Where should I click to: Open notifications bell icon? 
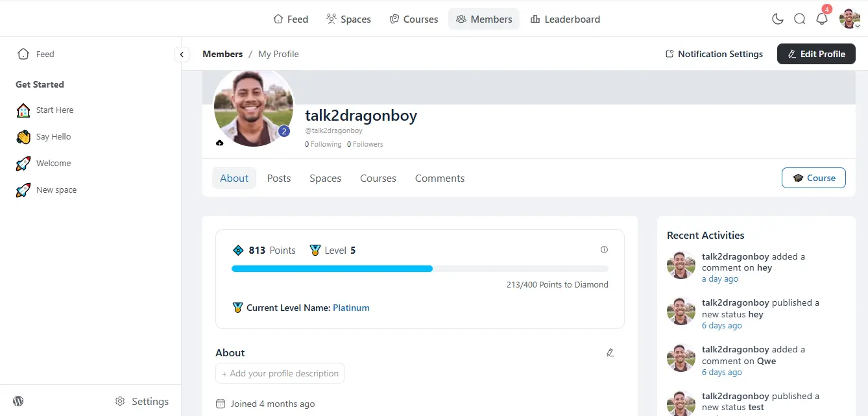pyautogui.click(x=822, y=19)
